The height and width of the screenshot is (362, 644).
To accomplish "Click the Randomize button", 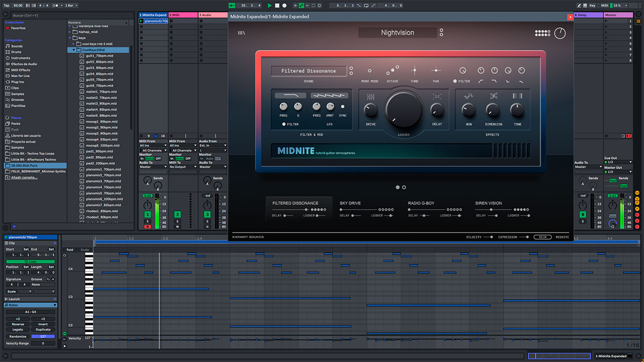I will [x=18, y=336].
